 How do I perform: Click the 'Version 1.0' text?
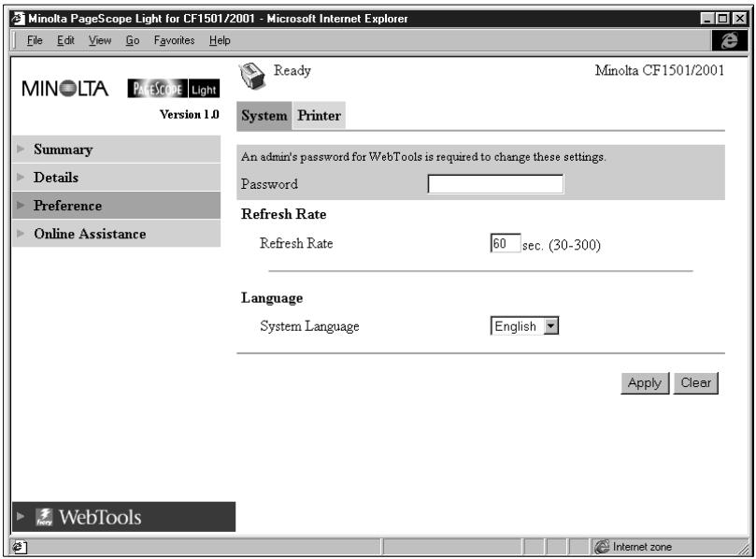pyautogui.click(x=189, y=114)
